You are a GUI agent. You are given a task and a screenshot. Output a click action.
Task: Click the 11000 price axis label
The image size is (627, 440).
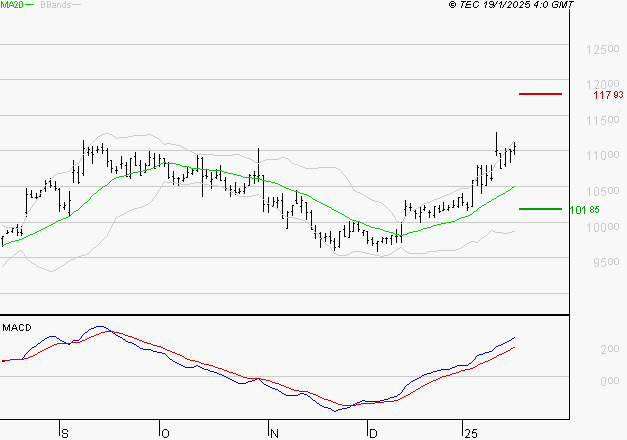tap(603, 155)
